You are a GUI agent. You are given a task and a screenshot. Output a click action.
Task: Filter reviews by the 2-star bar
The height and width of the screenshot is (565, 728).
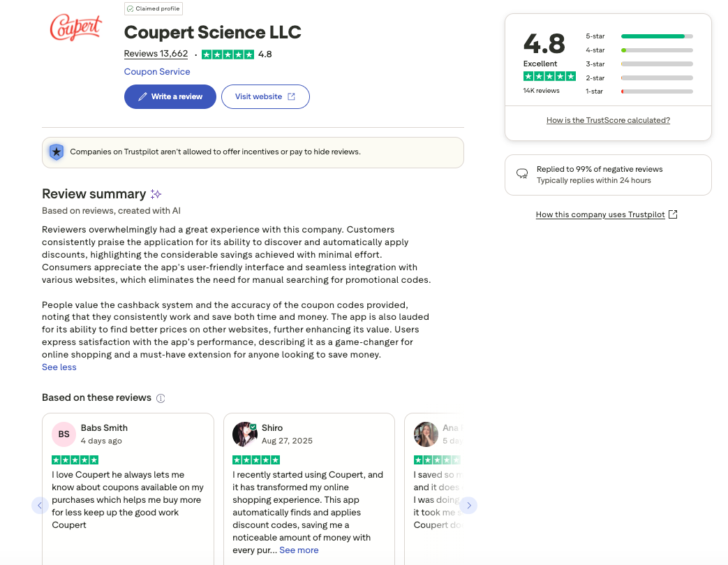(x=657, y=78)
